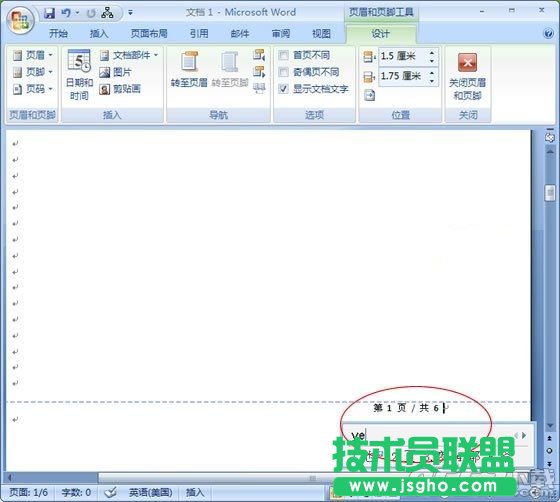Click the footer position icon beside 1.75 厘米
Image resolution: width=560 pixels, height=502 pixels.
point(369,77)
